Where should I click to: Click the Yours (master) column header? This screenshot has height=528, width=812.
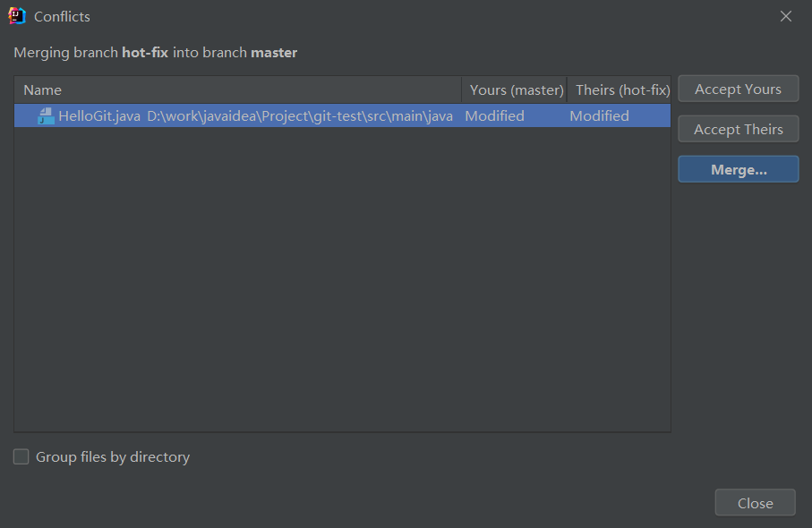tap(516, 89)
